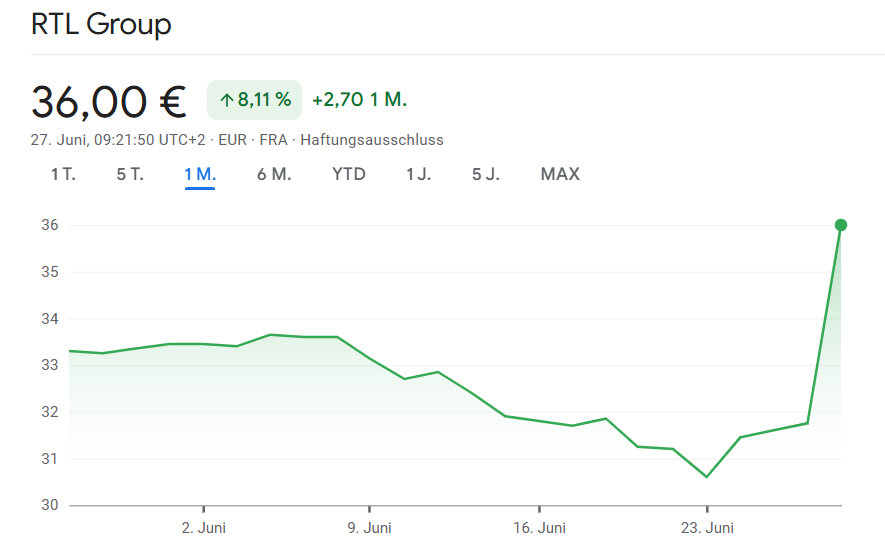Switch to the 1 T. time range
Image resolution: width=885 pixels, height=550 pixels.
[63, 174]
